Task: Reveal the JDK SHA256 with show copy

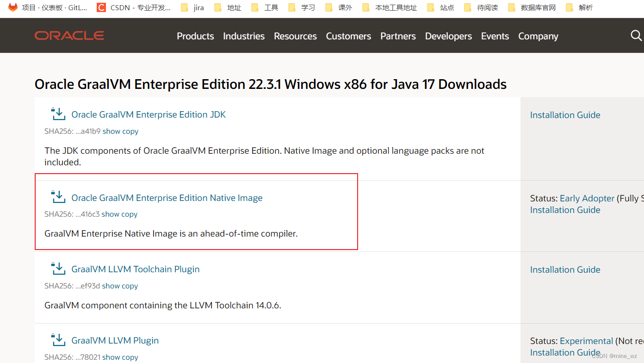Action: (x=120, y=131)
